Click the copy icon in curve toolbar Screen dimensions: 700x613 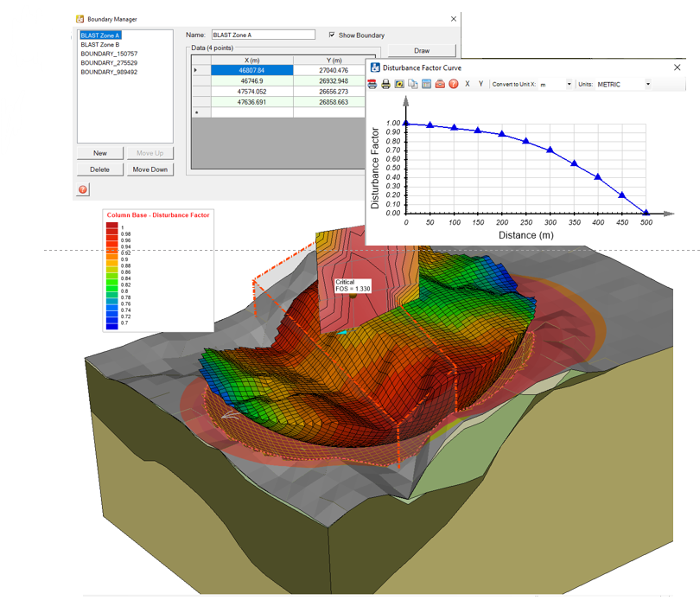pos(413,84)
